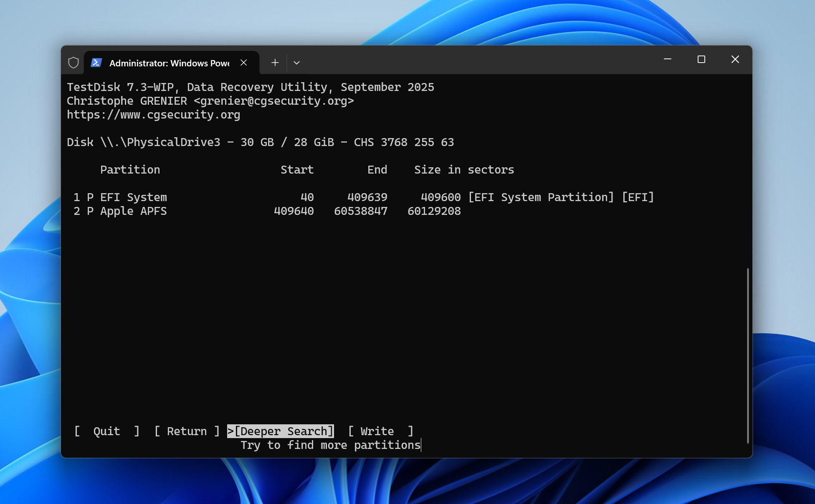Click the Partition column header

pyautogui.click(x=130, y=170)
